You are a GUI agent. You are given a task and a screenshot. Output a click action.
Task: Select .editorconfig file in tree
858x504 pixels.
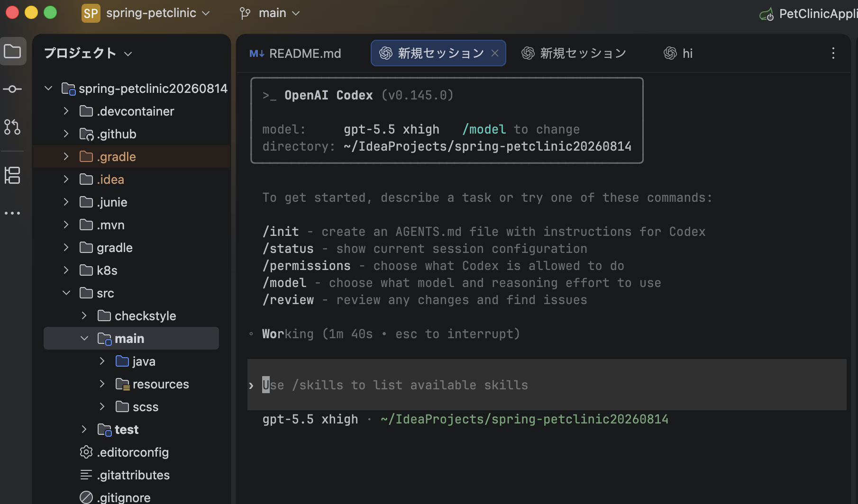click(131, 452)
